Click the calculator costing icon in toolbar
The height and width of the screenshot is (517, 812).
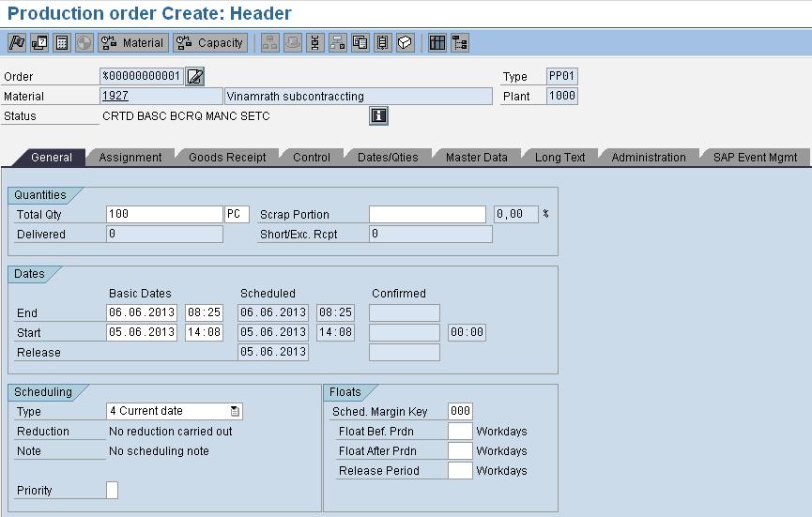point(62,42)
